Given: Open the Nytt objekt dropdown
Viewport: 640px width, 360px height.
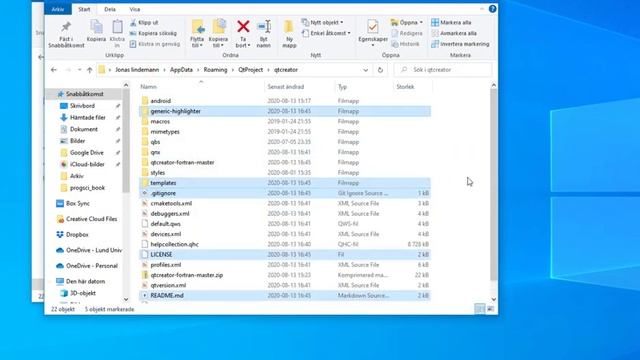Looking at the screenshot, I should point(323,22).
